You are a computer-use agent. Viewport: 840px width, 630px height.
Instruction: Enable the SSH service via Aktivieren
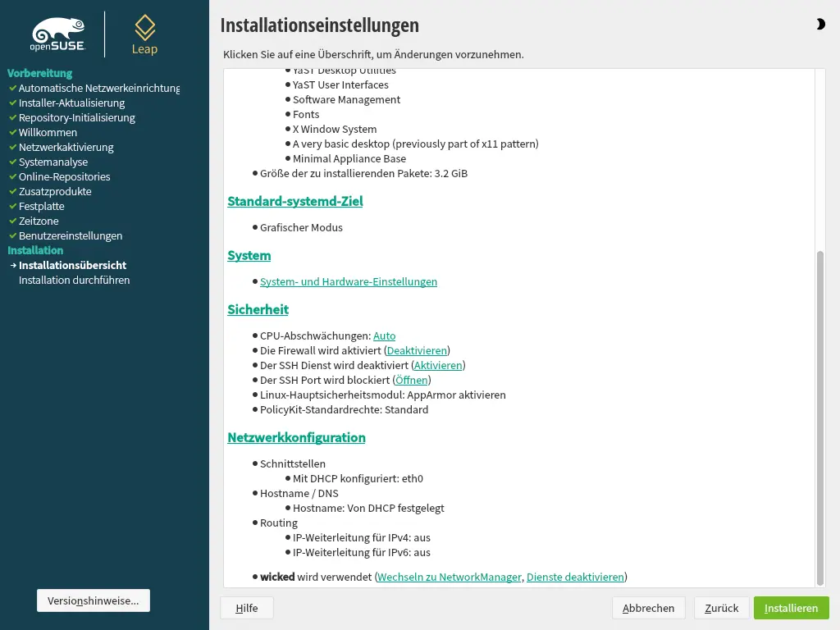pos(438,365)
